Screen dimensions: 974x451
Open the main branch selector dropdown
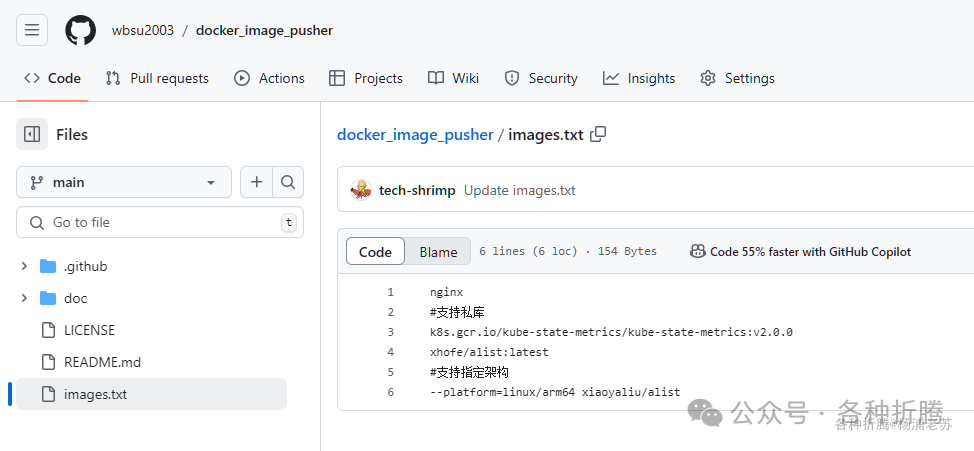[124, 182]
